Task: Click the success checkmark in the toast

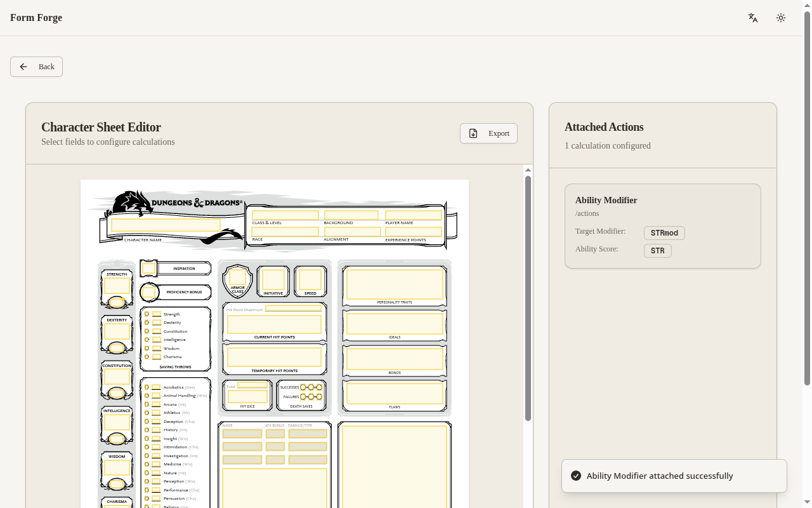Action: [x=576, y=476]
